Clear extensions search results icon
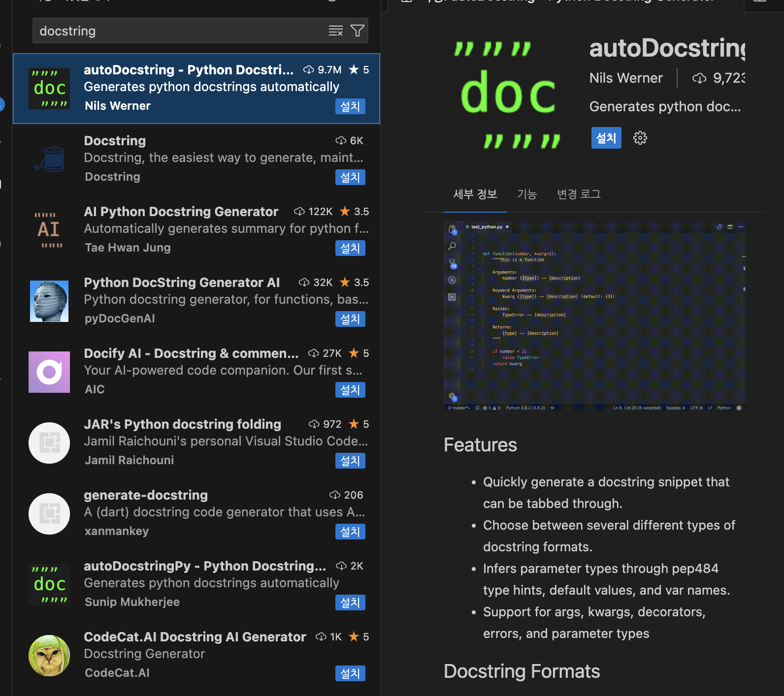The height and width of the screenshot is (696, 784). 335,31
